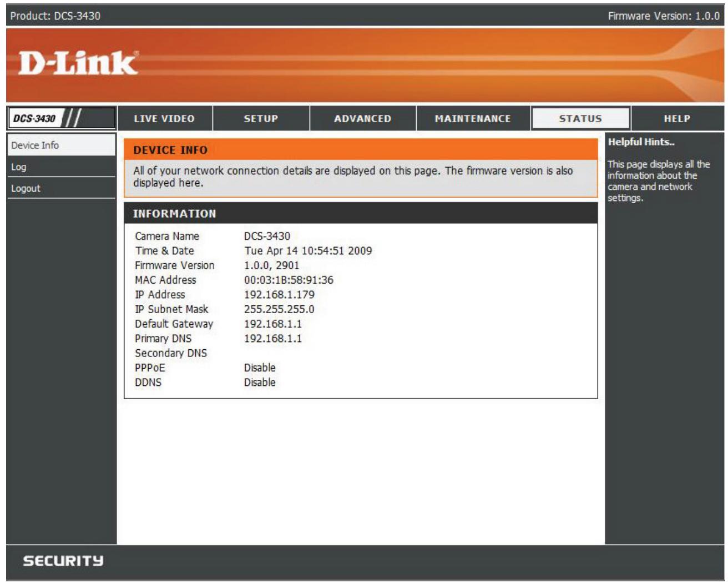Open the Live Video tab
The width and height of the screenshot is (728, 583).
(x=165, y=118)
